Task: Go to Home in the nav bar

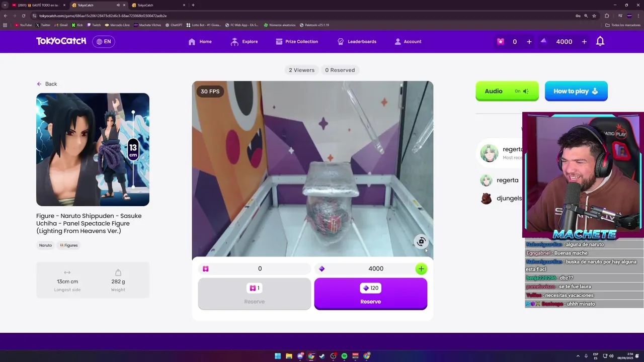Action: 200,42
